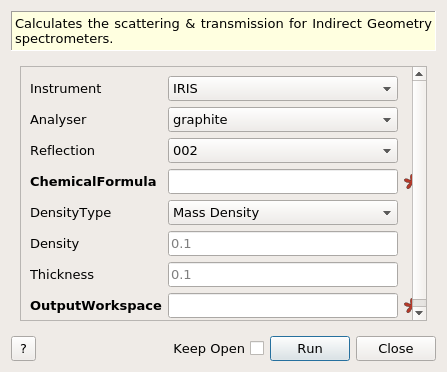Click the Reflection label
This screenshot has width=447, height=372.
[62, 151]
